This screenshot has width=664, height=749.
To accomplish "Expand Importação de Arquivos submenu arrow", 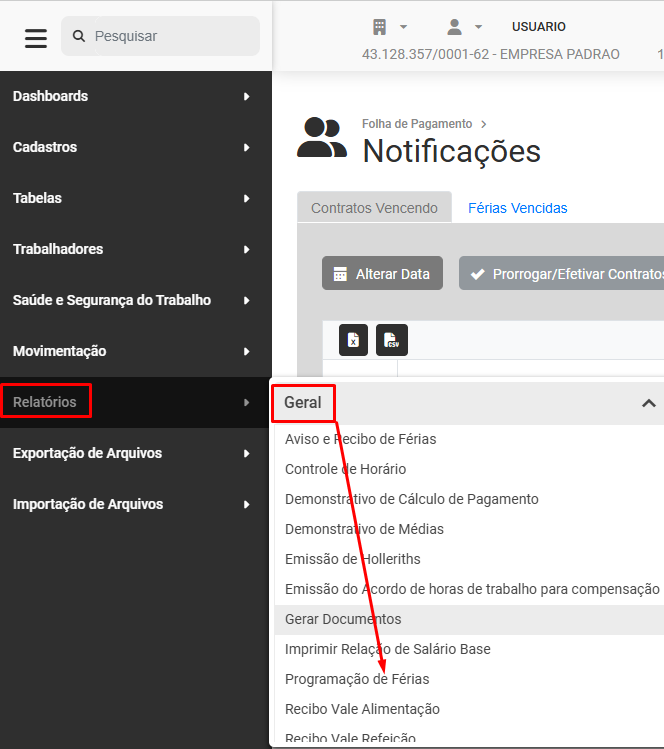I will pyautogui.click(x=246, y=504).
